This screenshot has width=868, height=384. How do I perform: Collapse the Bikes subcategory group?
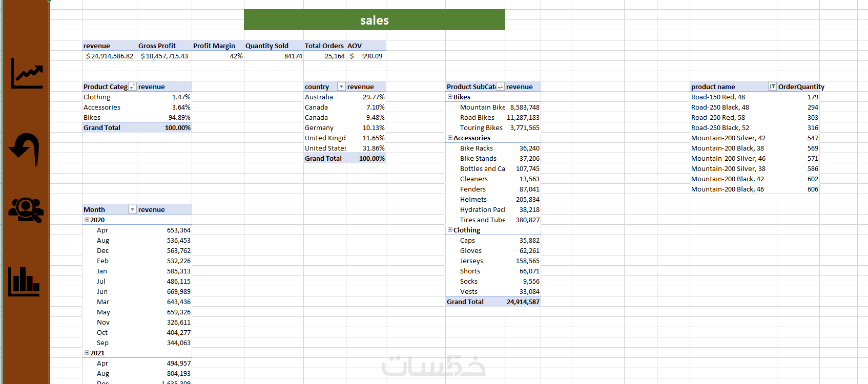pos(450,97)
